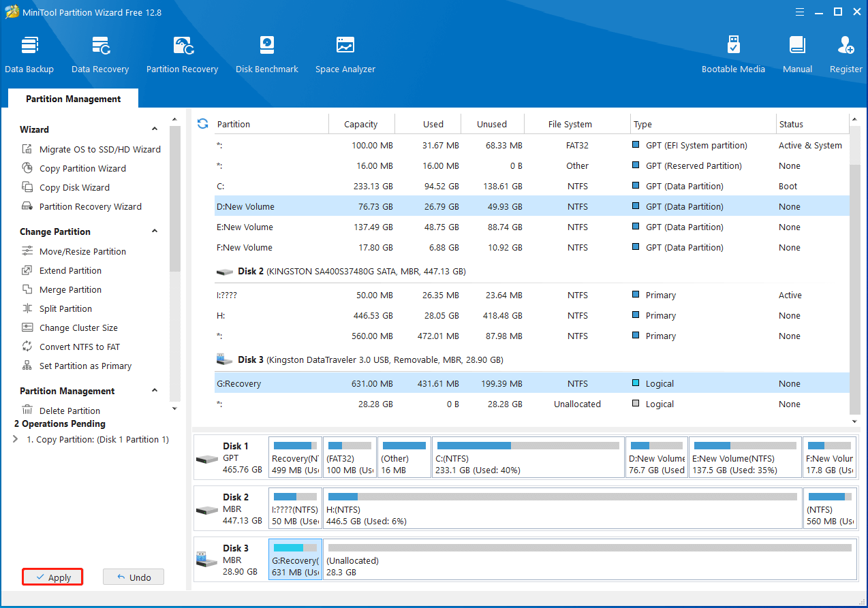Viewport: 868px width, 608px height.
Task: Open Partition Recovery Wizard in the sidebar
Action: click(82, 206)
